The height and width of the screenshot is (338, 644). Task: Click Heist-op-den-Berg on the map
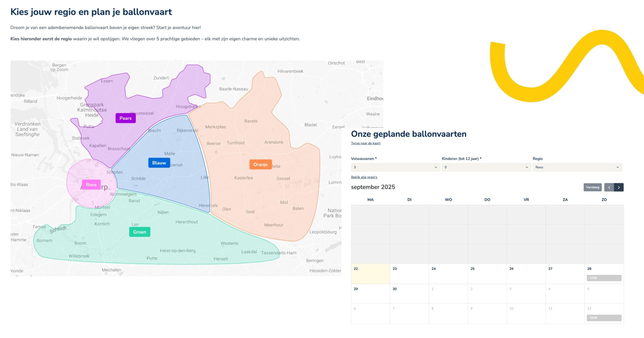click(178, 250)
